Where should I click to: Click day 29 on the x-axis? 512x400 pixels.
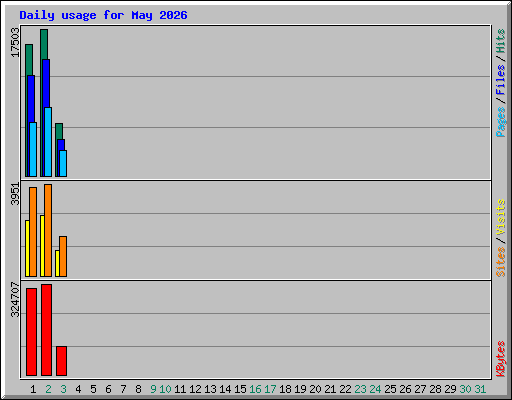pos(450,389)
